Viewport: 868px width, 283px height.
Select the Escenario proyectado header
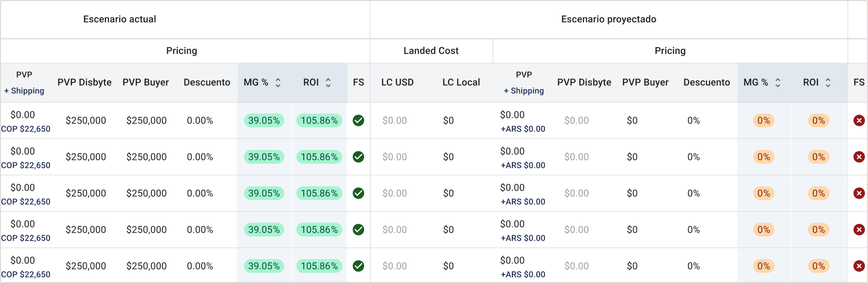click(x=609, y=19)
